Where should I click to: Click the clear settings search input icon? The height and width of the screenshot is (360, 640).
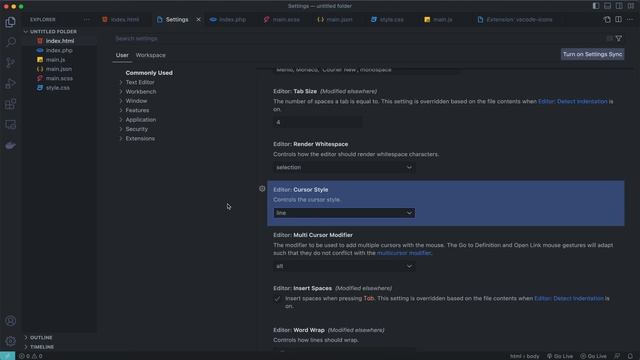click(x=609, y=38)
